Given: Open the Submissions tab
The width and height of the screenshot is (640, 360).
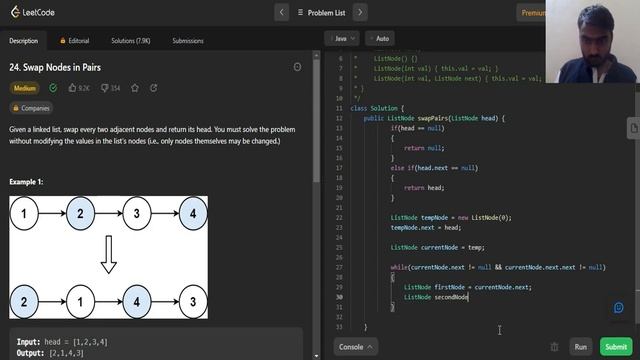Looking at the screenshot, I should click(x=188, y=41).
